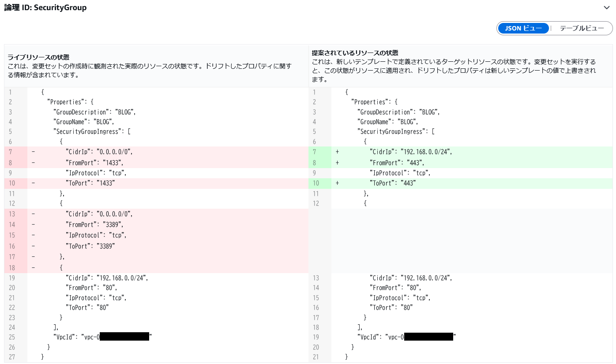Click the plus marker beside added CidrIp line
The image size is (616, 364).
338,152
